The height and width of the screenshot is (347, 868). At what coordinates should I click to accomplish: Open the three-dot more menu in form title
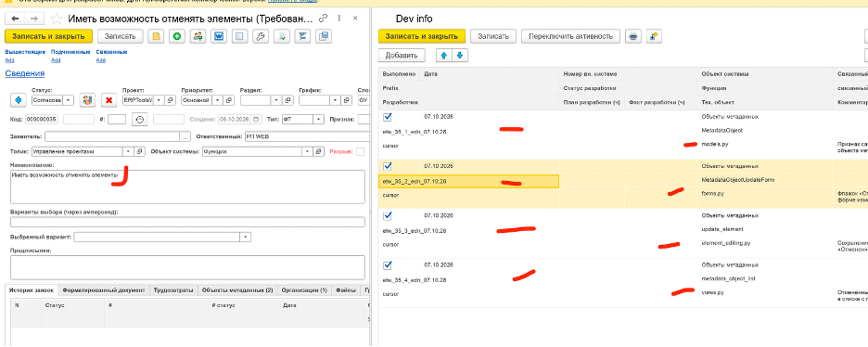click(338, 19)
